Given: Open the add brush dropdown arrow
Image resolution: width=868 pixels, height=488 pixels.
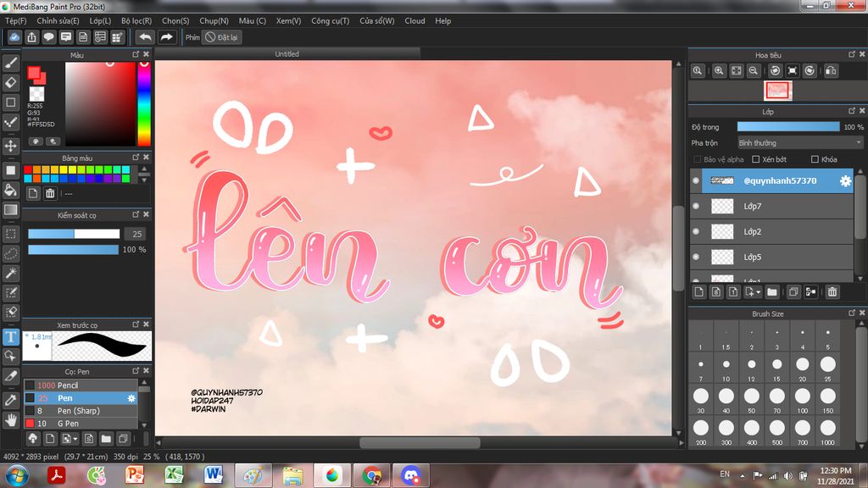Looking at the screenshot, I should pyautogui.click(x=75, y=439).
